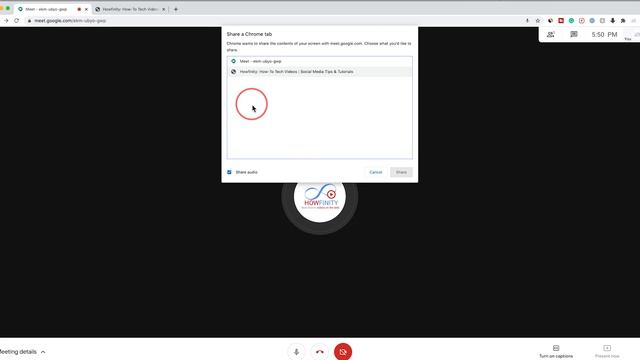Mute the microphone in Meet
The height and width of the screenshot is (360, 640).
296,352
